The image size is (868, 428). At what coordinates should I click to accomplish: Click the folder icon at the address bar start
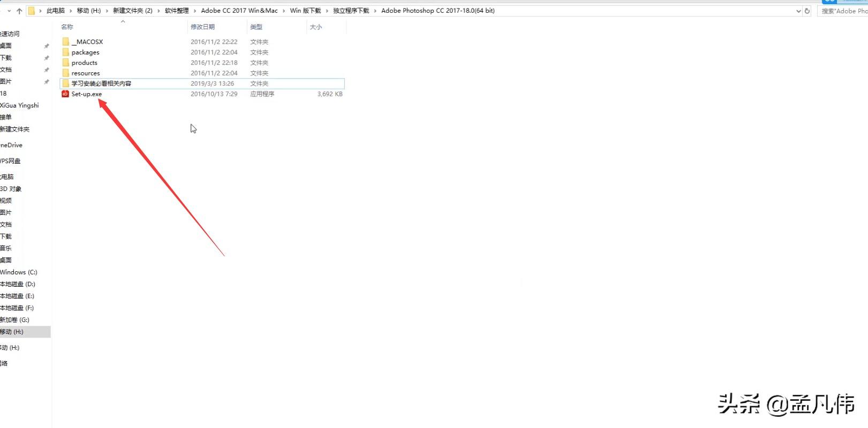coord(32,11)
